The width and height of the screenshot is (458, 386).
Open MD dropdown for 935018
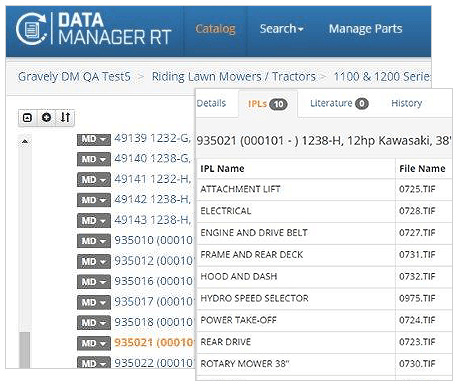click(x=94, y=323)
